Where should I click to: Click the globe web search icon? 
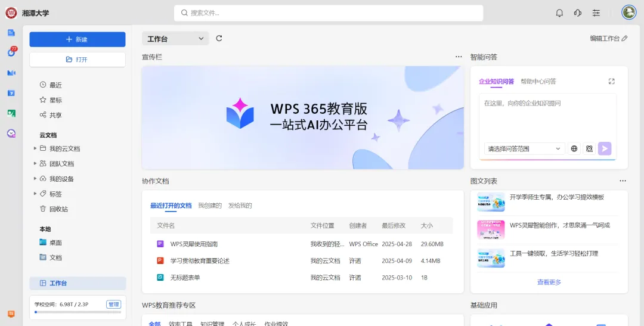[574, 148]
